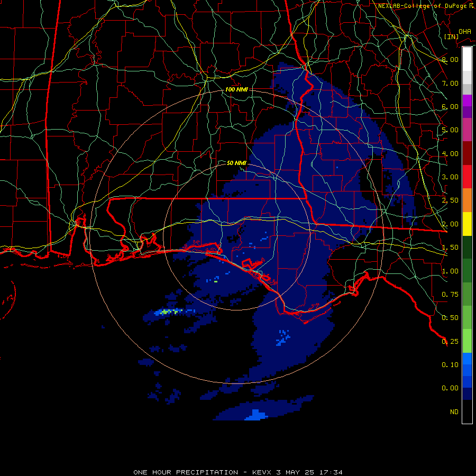Click the 0.00 legend value
The image size is (476, 476).
(450, 388)
